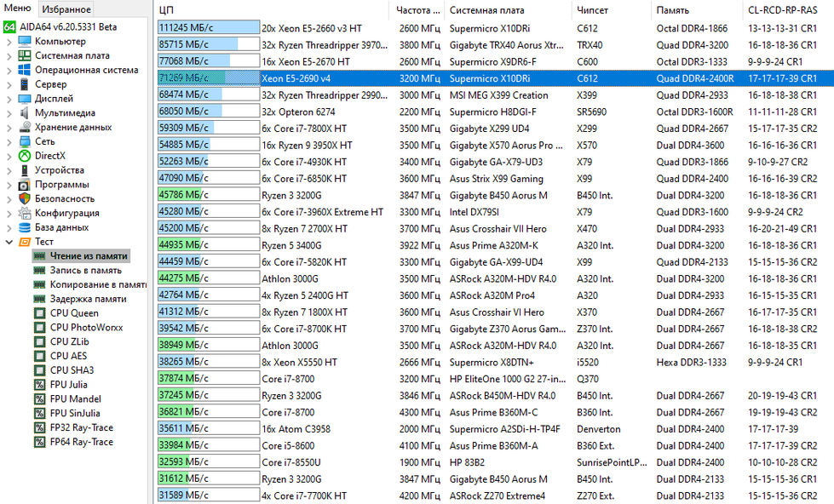Sort by the Частота column header
The height and width of the screenshot is (504, 834).
pyautogui.click(x=417, y=10)
